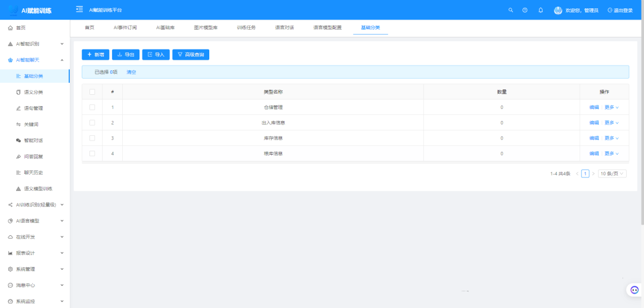Open the chatbot assistant floating icon

634,290
